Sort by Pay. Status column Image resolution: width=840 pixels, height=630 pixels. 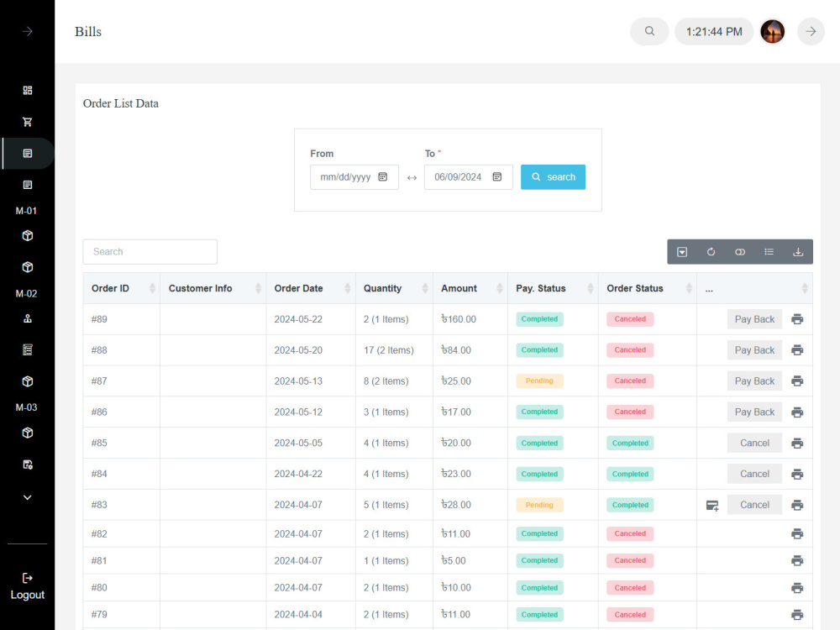point(553,288)
